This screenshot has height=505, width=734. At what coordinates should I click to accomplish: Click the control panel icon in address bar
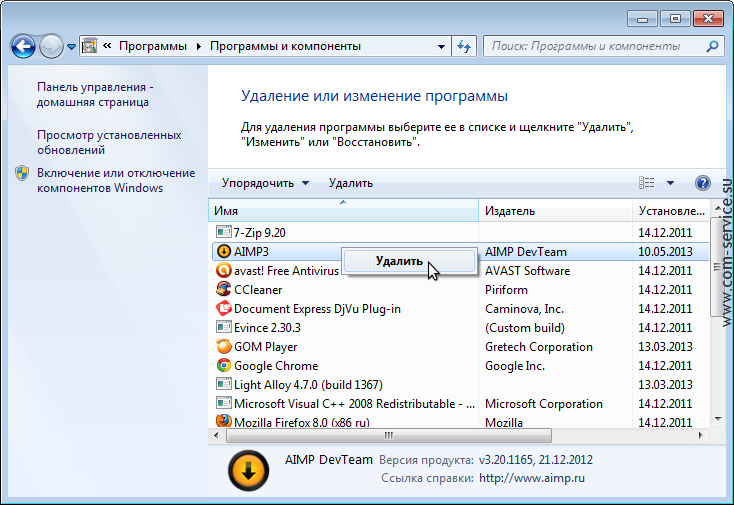tap(89, 46)
